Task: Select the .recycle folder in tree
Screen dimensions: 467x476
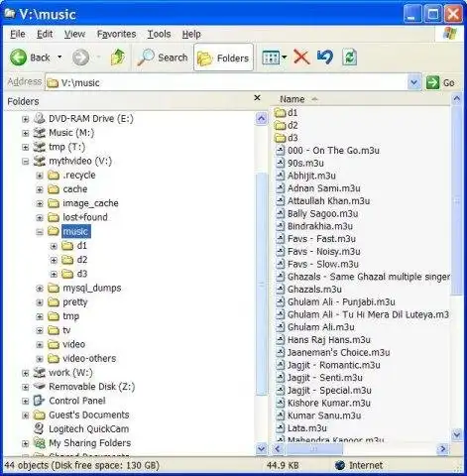Action: [x=79, y=175]
